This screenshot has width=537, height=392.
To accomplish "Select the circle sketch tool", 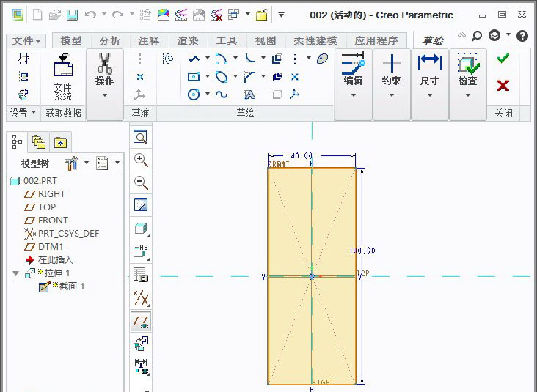I will point(194,94).
